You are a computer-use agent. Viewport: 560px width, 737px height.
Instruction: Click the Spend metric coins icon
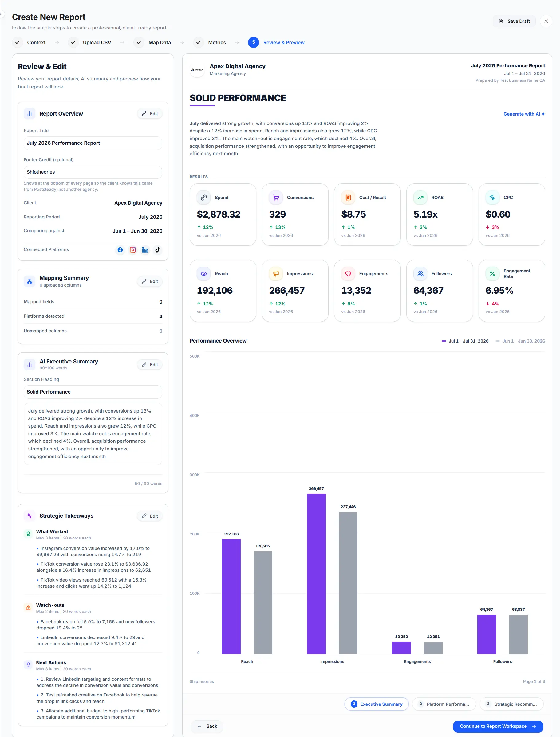(x=204, y=197)
